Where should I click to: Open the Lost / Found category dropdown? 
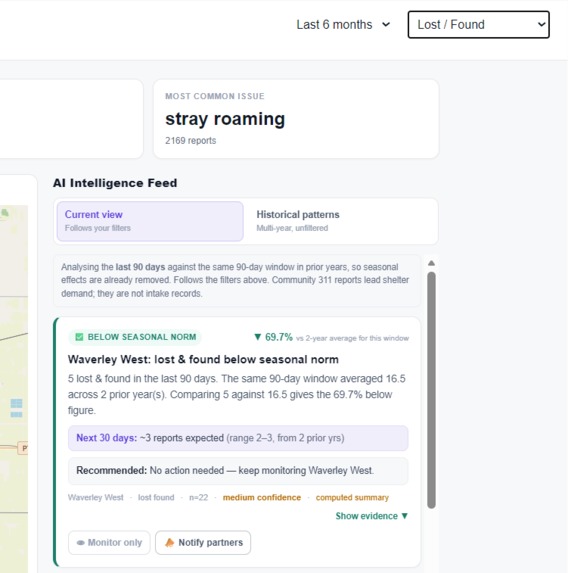click(x=478, y=24)
